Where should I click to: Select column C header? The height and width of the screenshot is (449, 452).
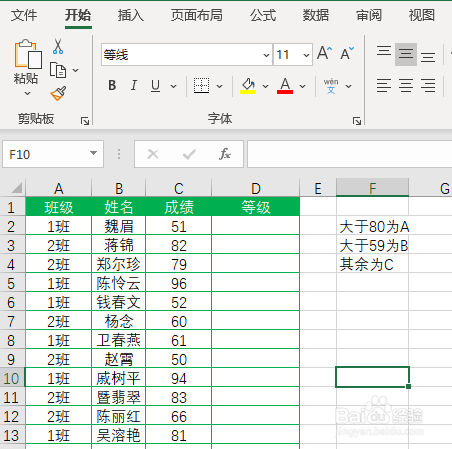pos(179,188)
